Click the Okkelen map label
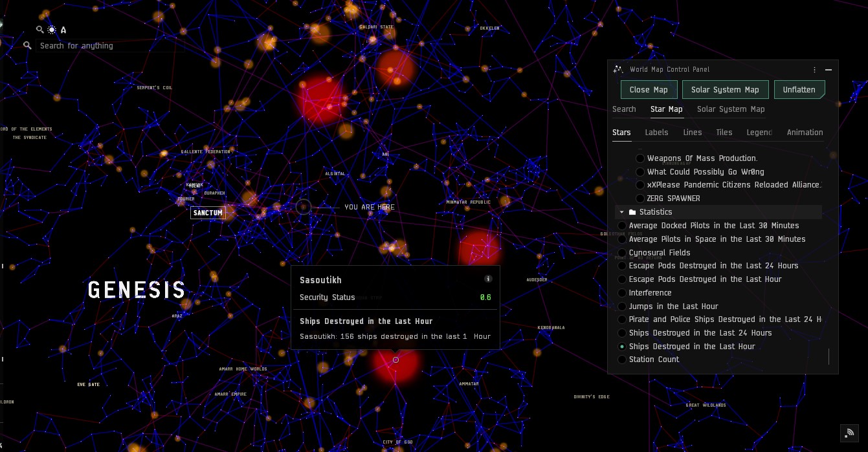 489,28
